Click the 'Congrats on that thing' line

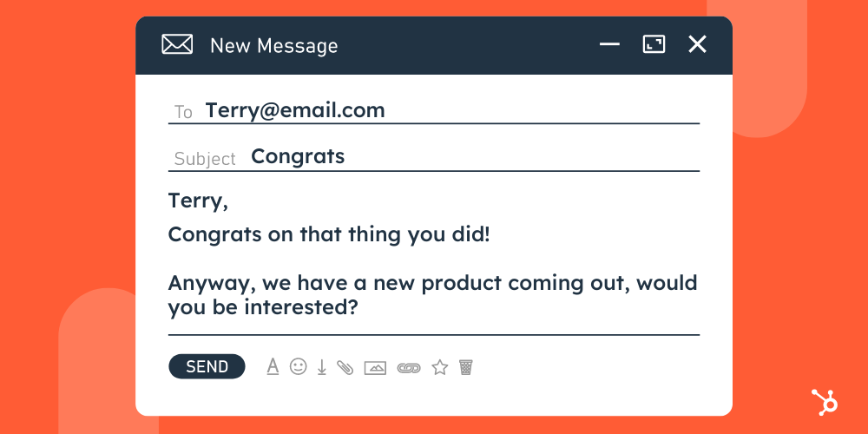click(x=329, y=234)
